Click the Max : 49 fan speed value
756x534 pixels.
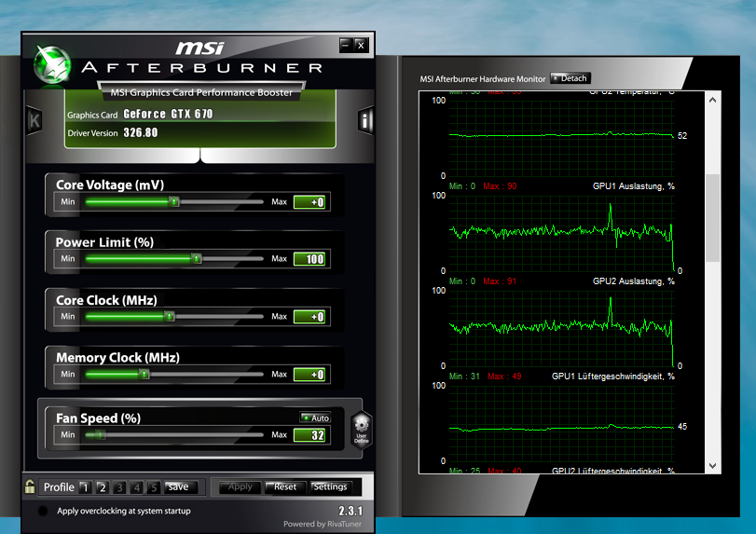[504, 376]
